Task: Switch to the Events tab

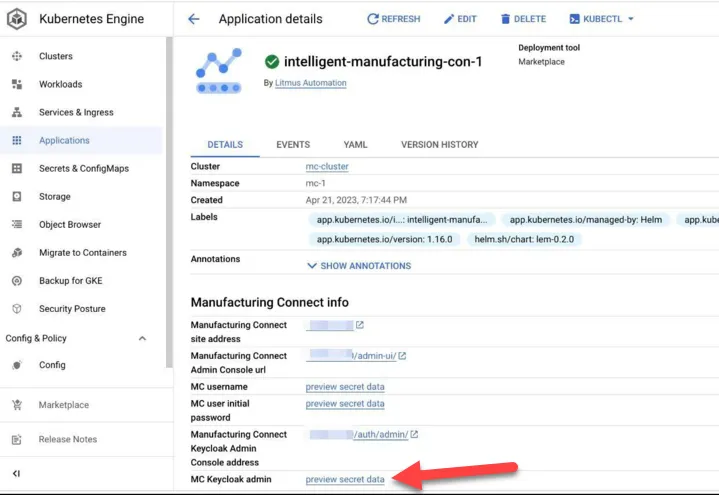Action: (x=293, y=145)
